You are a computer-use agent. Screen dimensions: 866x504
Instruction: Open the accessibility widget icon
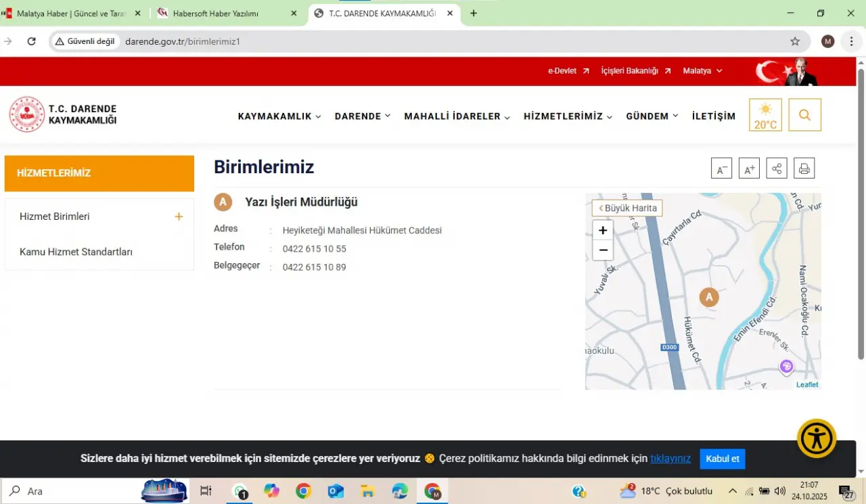coord(817,438)
